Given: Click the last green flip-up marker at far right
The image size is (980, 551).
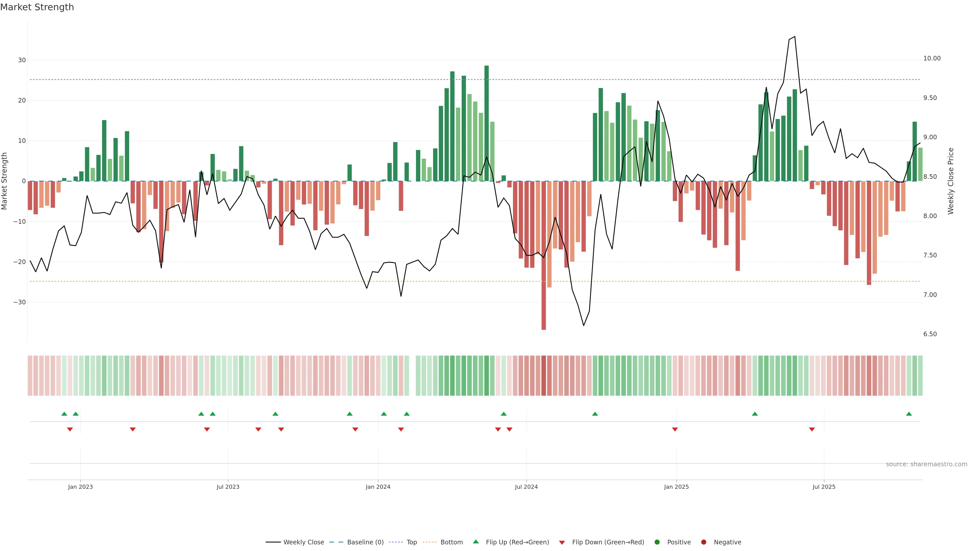Looking at the screenshot, I should (909, 414).
